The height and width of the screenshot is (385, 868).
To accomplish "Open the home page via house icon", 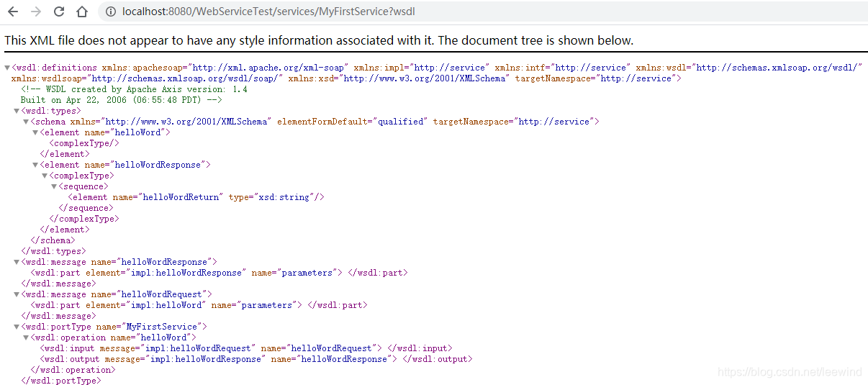I will point(82,12).
